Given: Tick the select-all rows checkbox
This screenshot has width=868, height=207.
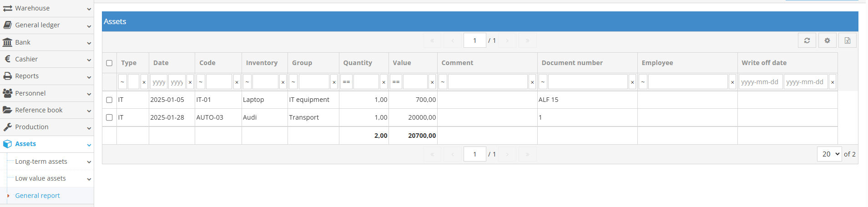Looking at the screenshot, I should pos(109,63).
